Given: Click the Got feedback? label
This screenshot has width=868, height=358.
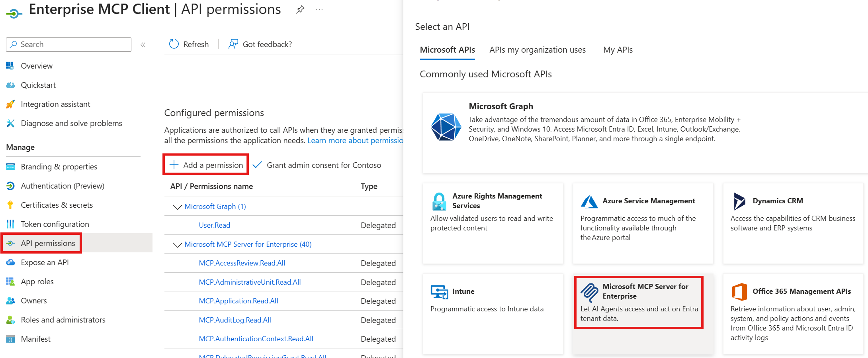Looking at the screenshot, I should pos(267,44).
